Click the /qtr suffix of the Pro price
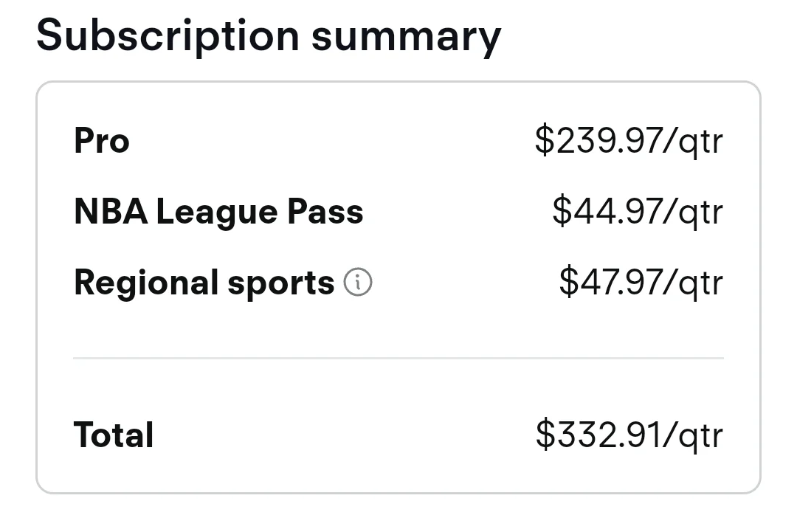Image resolution: width=797 pixels, height=532 pixels. pos(693,141)
